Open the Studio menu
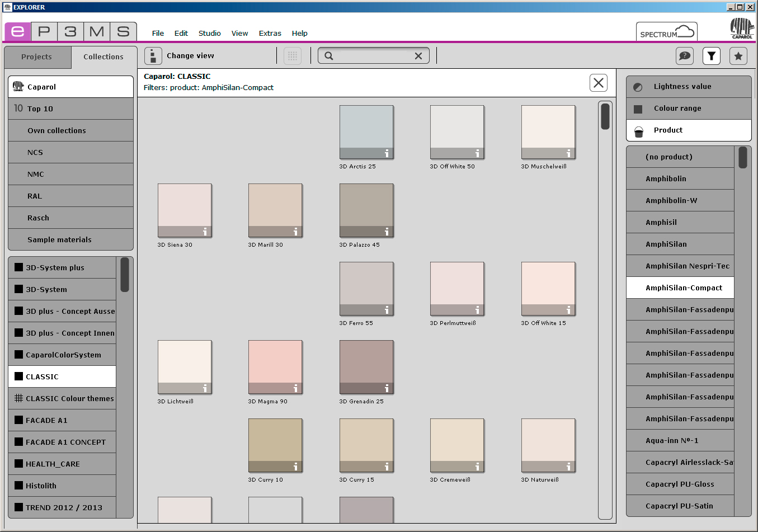The height and width of the screenshot is (532, 758). click(209, 33)
